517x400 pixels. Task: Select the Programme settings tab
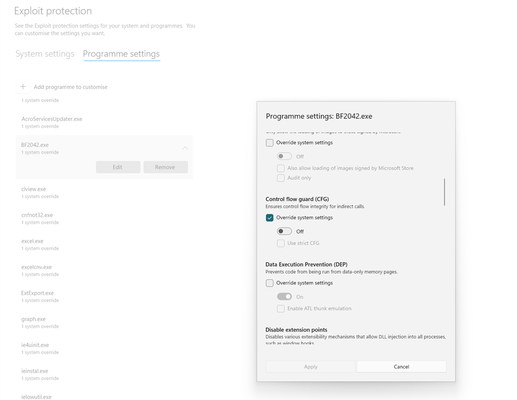121,54
